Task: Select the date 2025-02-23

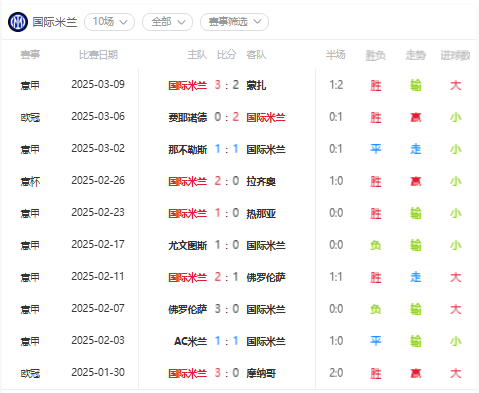Action: tap(98, 212)
